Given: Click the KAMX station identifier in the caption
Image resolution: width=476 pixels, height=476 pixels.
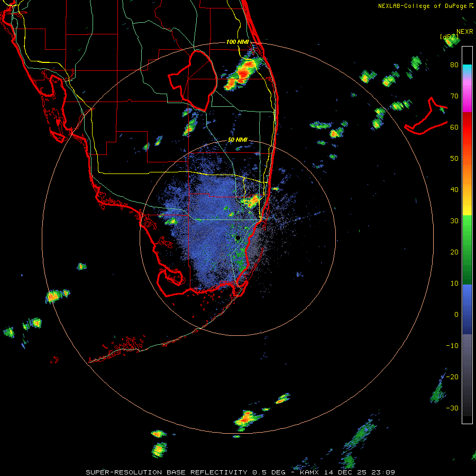Looking at the screenshot, I should click(310, 472).
